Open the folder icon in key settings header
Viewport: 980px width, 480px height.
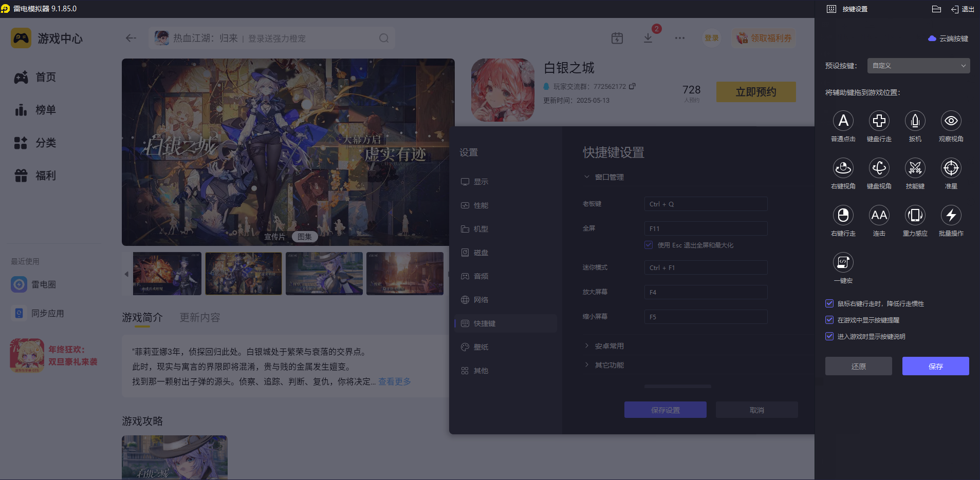click(x=936, y=9)
